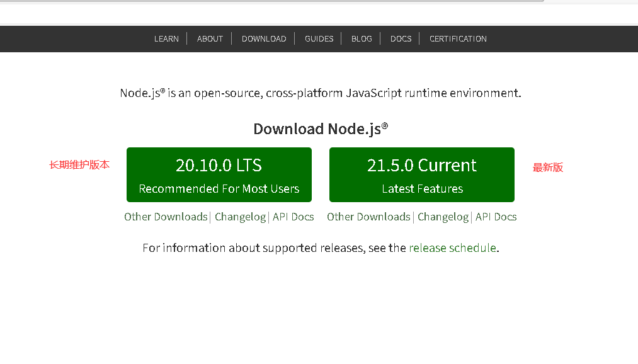
Task: Open API Docs under the LTS version
Action: pyautogui.click(x=293, y=217)
